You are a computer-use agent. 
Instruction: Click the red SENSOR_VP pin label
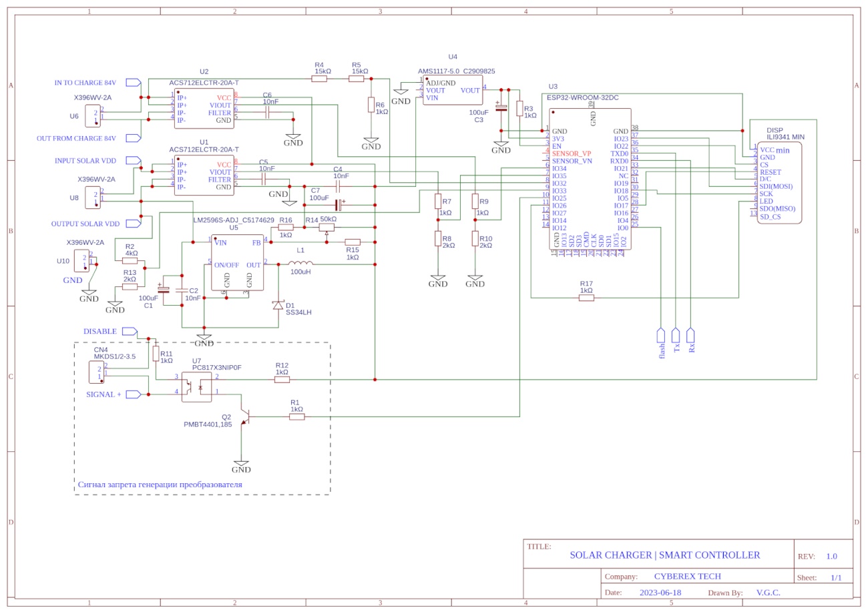(572, 153)
